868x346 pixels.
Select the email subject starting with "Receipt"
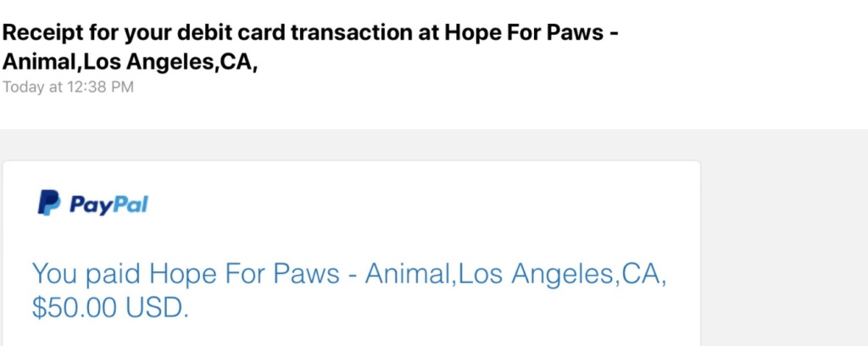pos(310,47)
